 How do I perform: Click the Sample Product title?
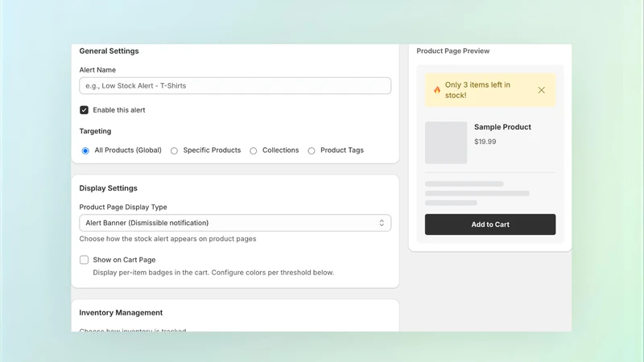coord(502,127)
